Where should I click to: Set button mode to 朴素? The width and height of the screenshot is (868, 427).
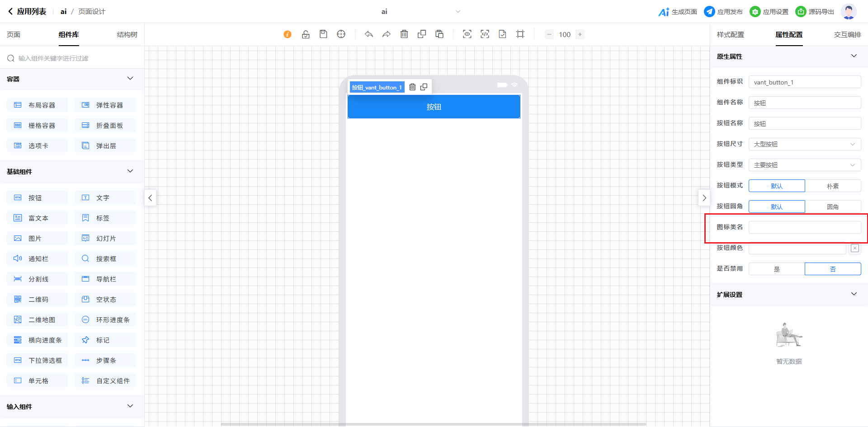(x=833, y=186)
